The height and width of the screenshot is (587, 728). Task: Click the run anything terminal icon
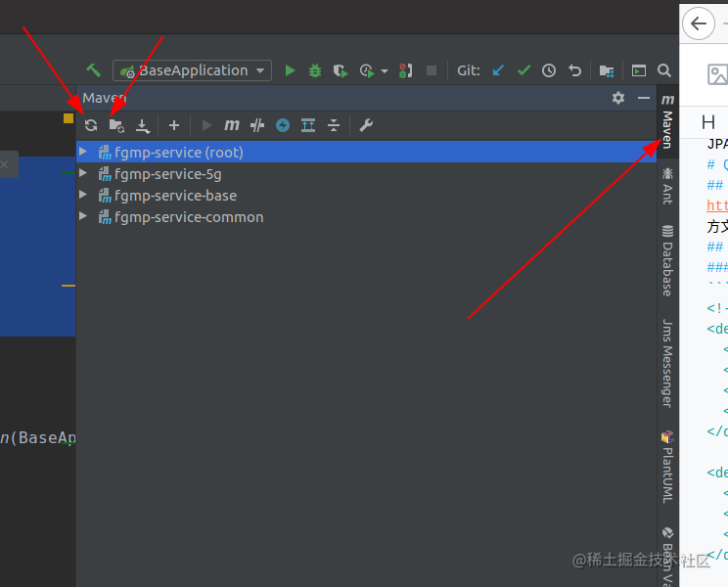[639, 70]
